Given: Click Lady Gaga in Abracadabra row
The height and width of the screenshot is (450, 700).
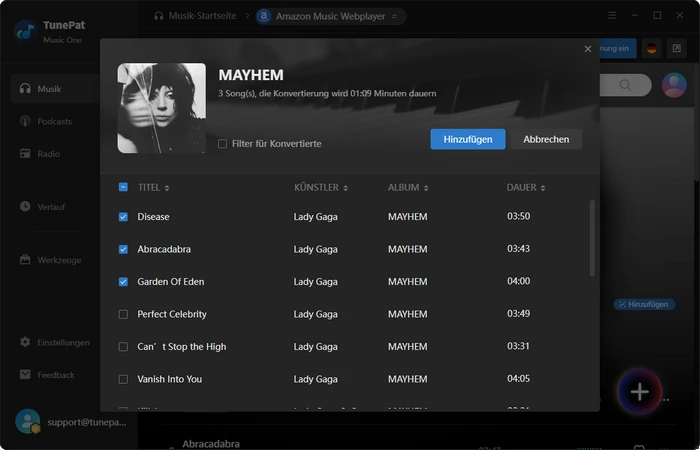Looking at the screenshot, I should 315,249.
